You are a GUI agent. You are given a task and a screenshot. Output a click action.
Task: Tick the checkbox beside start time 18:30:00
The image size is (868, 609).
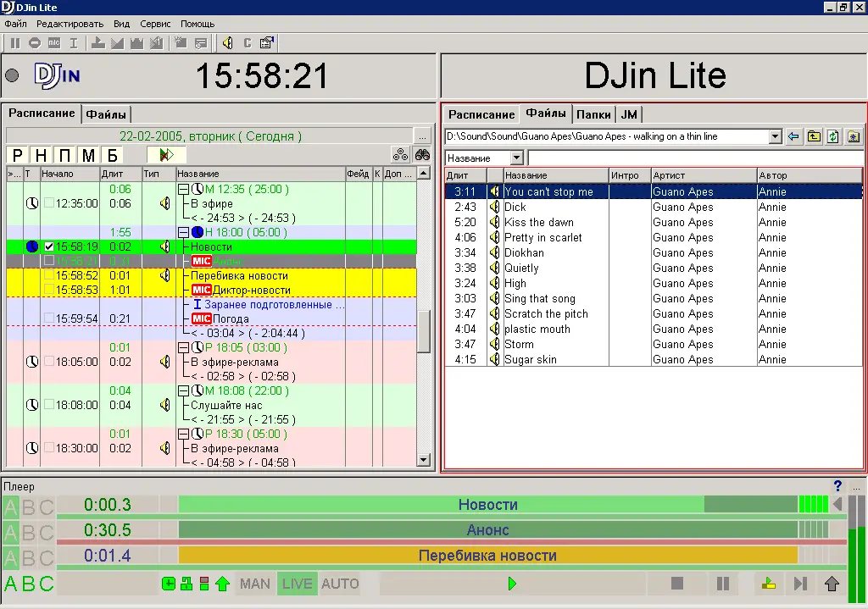49,447
